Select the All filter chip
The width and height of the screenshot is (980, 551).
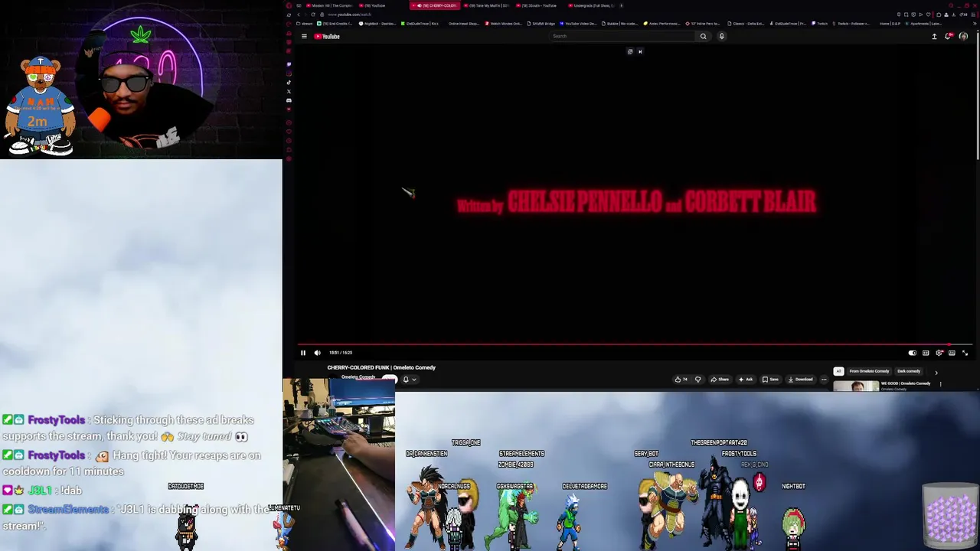pyautogui.click(x=838, y=371)
